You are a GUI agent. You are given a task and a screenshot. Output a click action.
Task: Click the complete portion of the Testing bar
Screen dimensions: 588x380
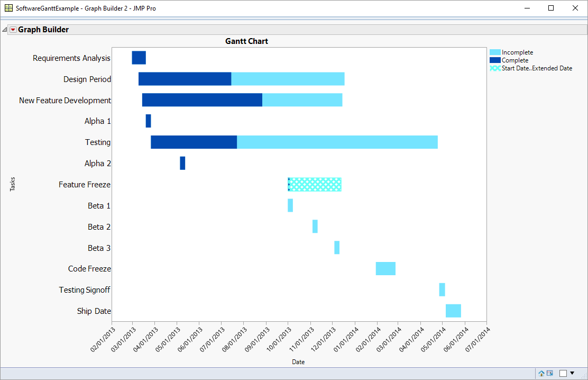pos(194,142)
